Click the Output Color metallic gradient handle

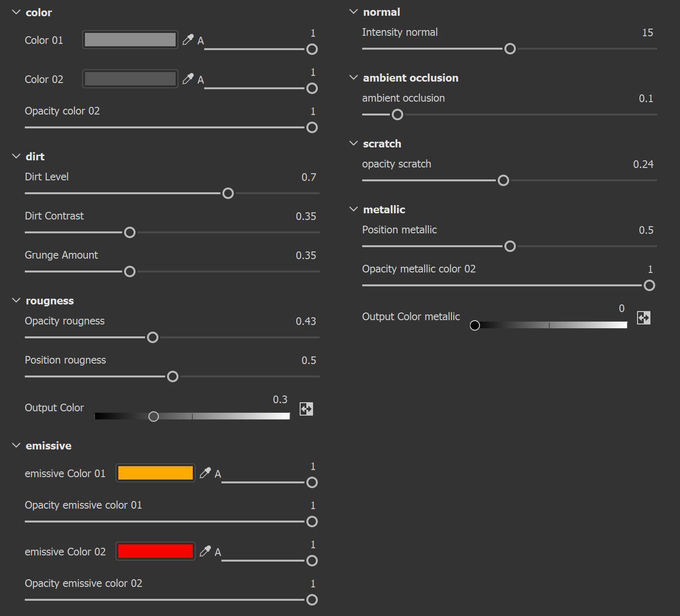475,325
